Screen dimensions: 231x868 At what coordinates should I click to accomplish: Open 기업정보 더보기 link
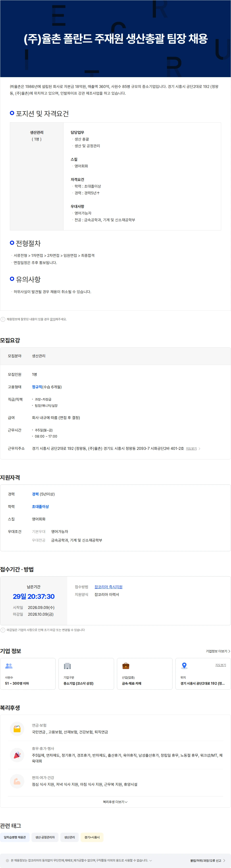coord(218,651)
